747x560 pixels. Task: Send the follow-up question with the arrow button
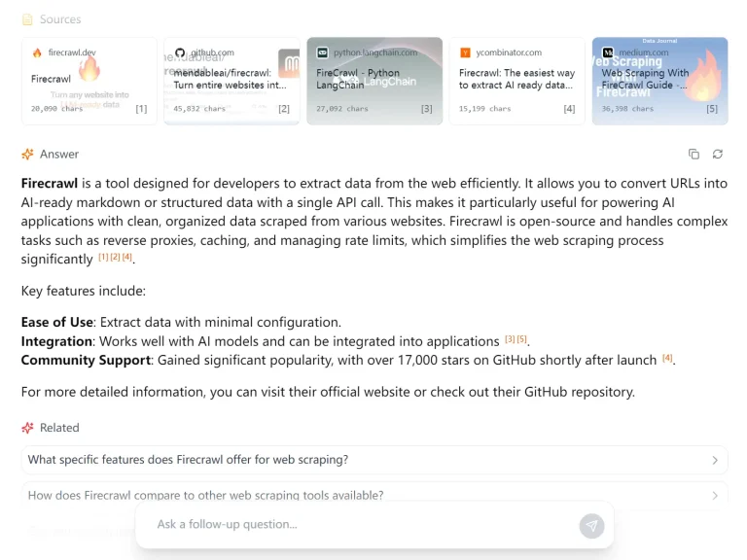[591, 526]
